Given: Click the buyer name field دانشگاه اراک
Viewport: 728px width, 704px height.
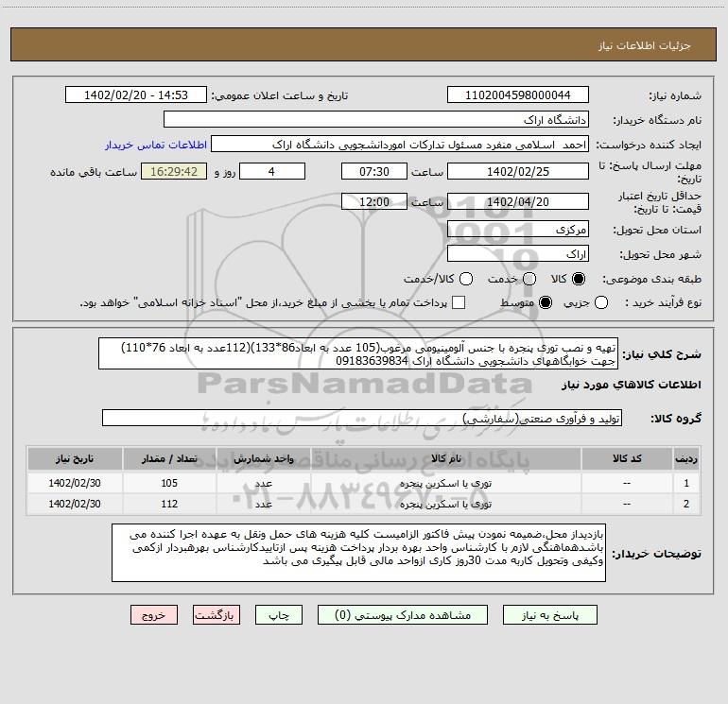Looking at the screenshot, I should pyautogui.click(x=376, y=119).
